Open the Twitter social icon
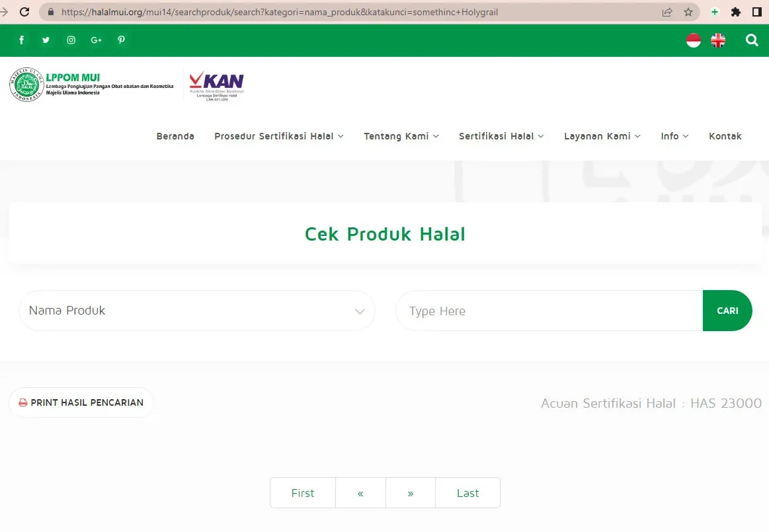This screenshot has width=769, height=532. click(46, 40)
